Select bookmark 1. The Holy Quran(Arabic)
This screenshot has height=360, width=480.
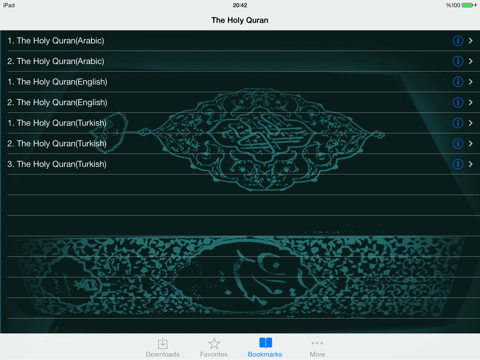click(240, 41)
